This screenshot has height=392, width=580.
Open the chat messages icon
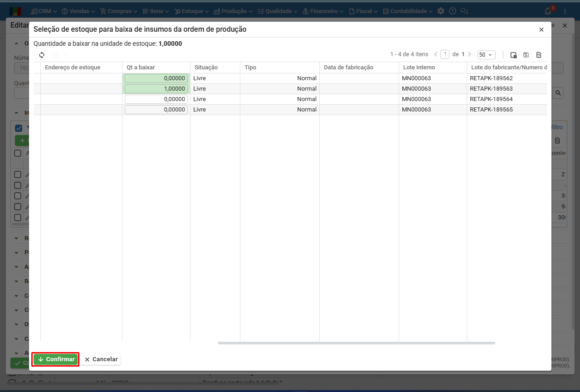tap(464, 11)
